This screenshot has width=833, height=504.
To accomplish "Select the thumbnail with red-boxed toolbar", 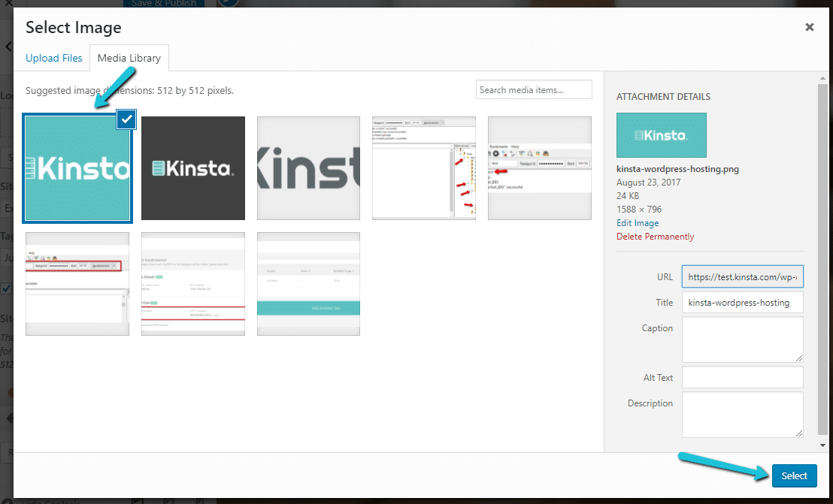I will (x=77, y=284).
